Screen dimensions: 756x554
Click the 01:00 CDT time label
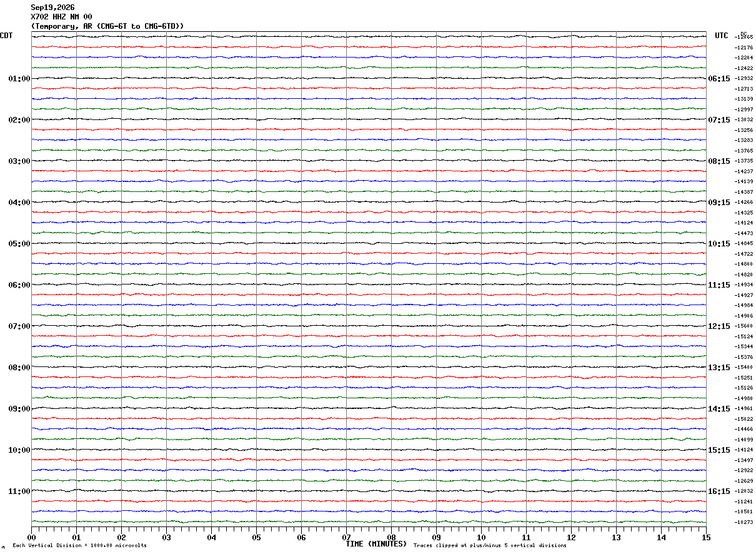[19, 79]
